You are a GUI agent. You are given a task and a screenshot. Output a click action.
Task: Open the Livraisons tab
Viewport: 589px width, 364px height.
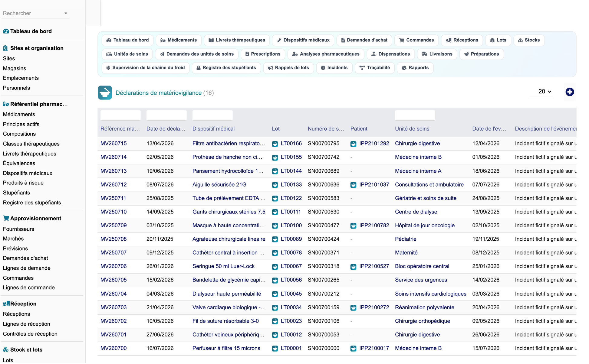(437, 54)
